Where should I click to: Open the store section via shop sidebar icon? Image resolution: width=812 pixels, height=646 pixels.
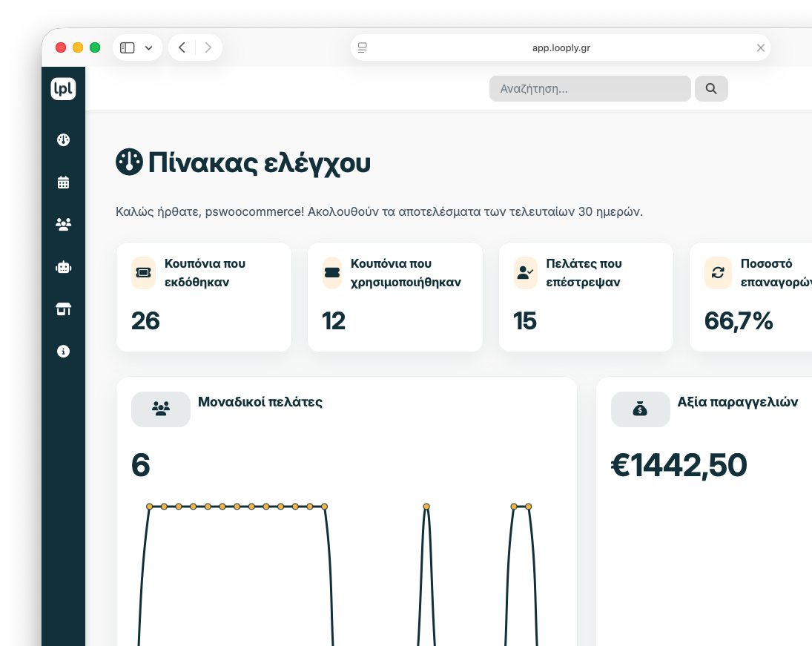click(64, 309)
